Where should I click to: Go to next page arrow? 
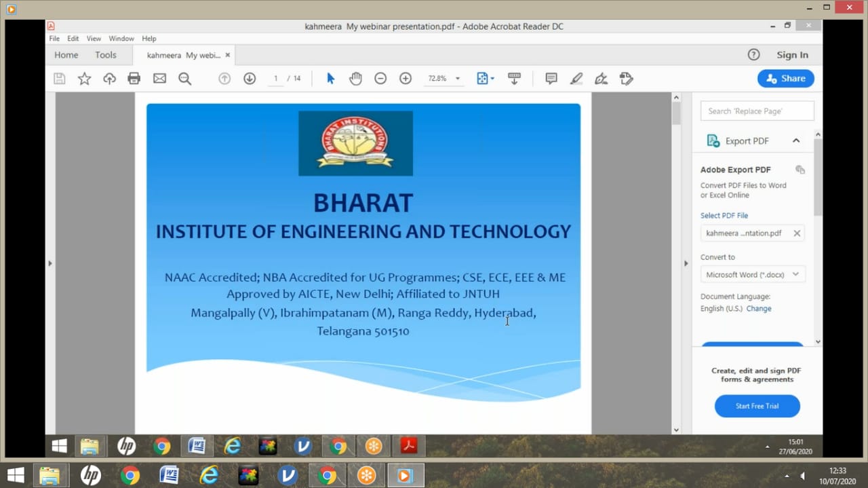[x=250, y=79]
